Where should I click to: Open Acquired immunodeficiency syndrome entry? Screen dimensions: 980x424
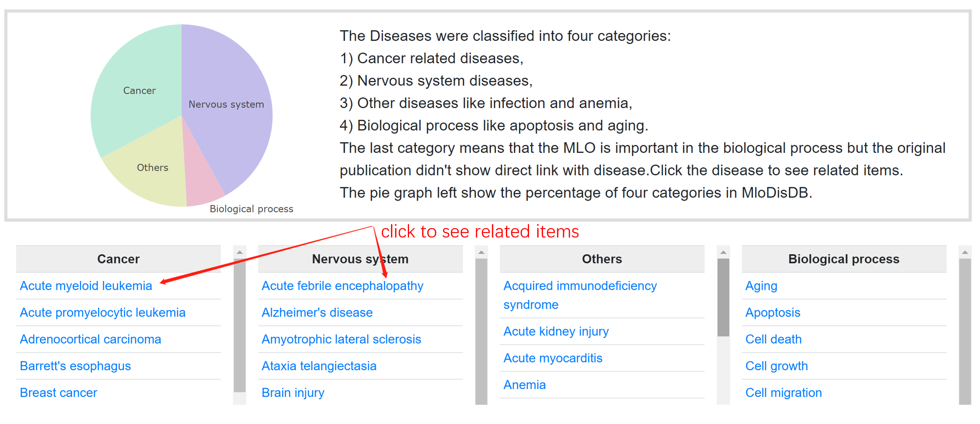click(x=580, y=295)
